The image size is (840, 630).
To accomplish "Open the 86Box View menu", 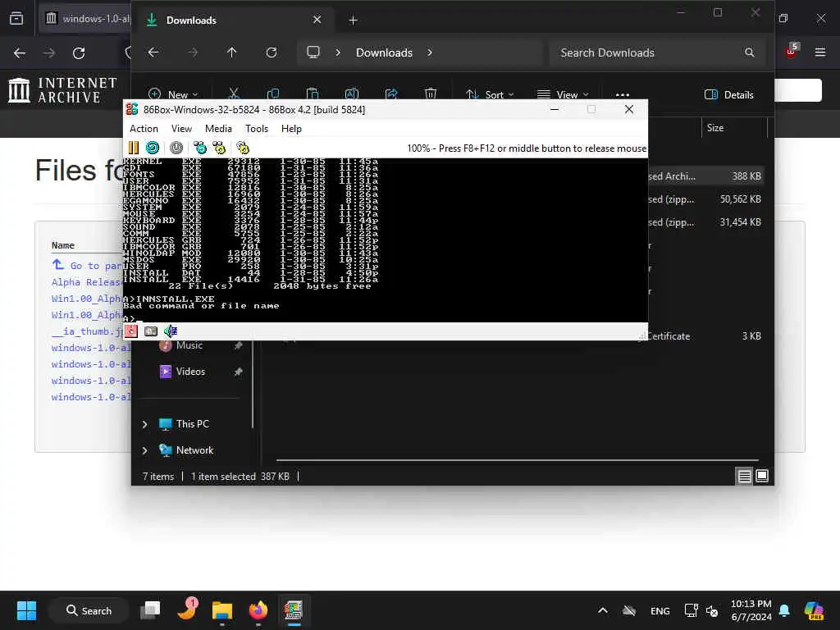I will point(181,129).
